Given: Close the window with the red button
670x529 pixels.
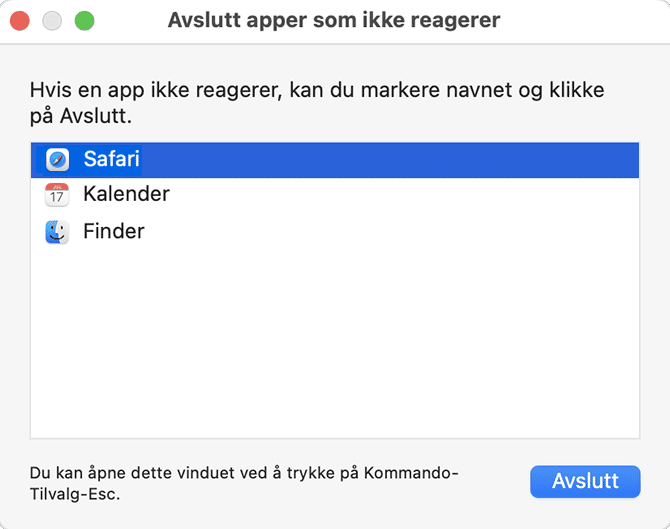Looking at the screenshot, I should pyautogui.click(x=20, y=21).
